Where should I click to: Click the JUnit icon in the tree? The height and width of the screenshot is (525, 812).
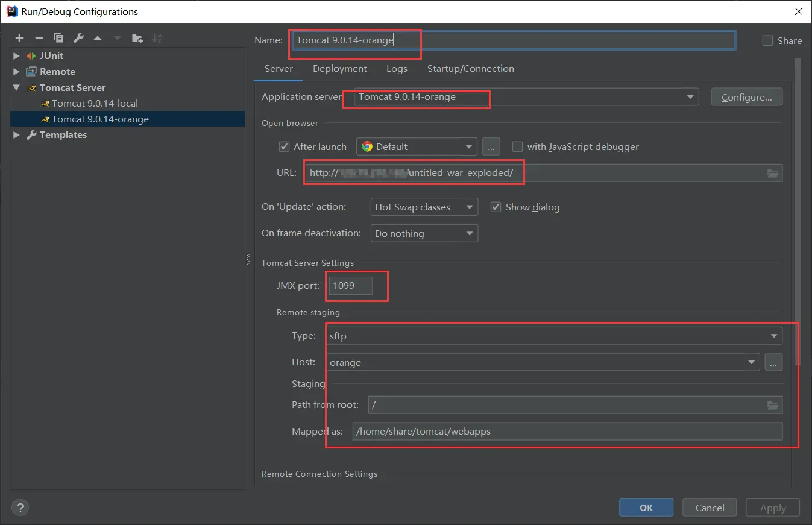(x=31, y=55)
